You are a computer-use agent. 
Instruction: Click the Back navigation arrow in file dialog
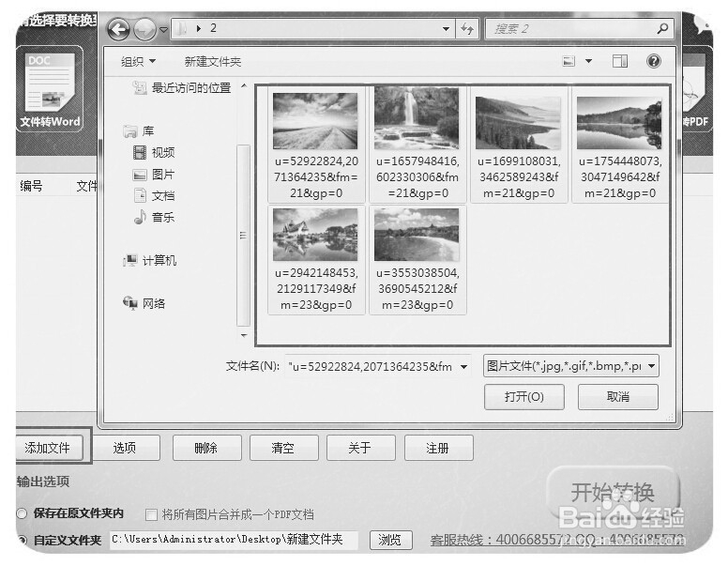[118, 30]
